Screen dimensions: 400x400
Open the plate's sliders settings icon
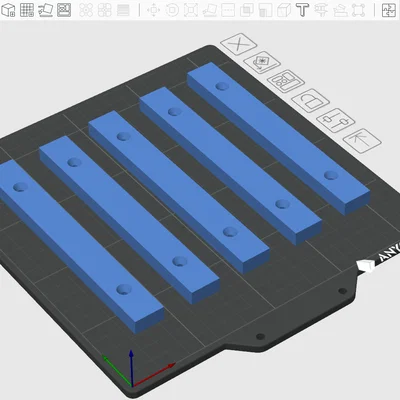pos(336,120)
